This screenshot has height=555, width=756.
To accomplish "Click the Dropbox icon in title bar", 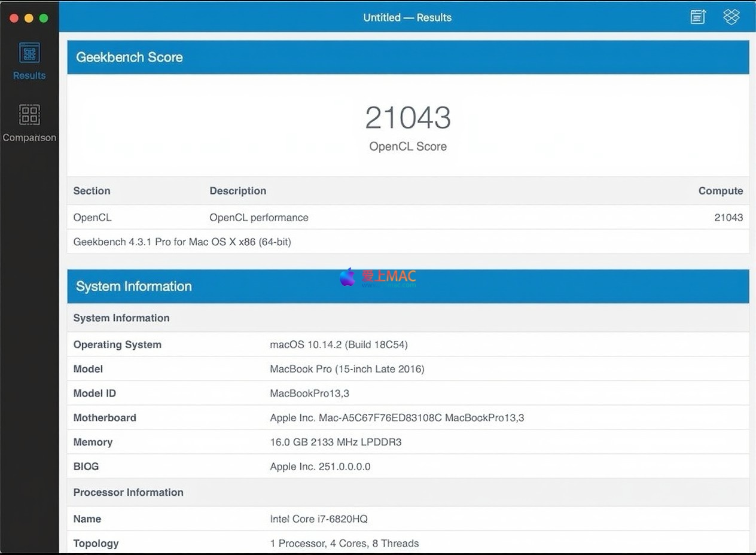I will pos(731,17).
